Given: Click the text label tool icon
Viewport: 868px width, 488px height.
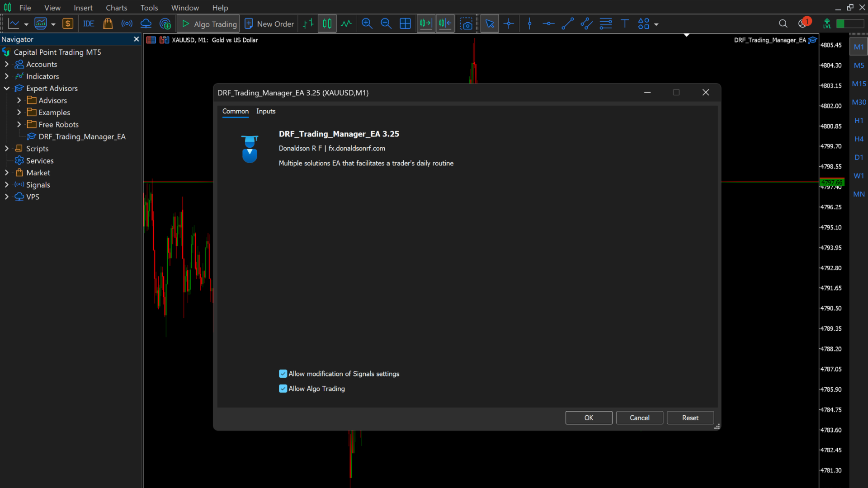Looking at the screenshot, I should 625,24.
